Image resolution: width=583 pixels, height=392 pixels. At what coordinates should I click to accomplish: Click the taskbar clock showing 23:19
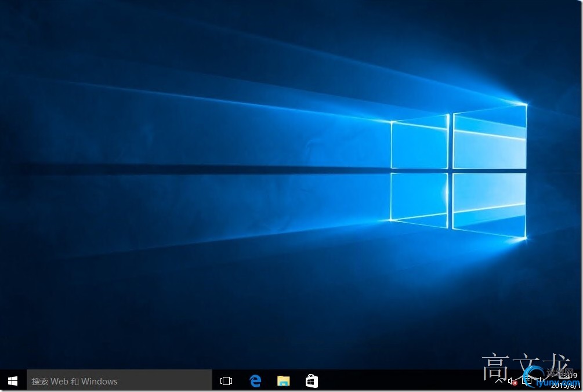(568, 376)
